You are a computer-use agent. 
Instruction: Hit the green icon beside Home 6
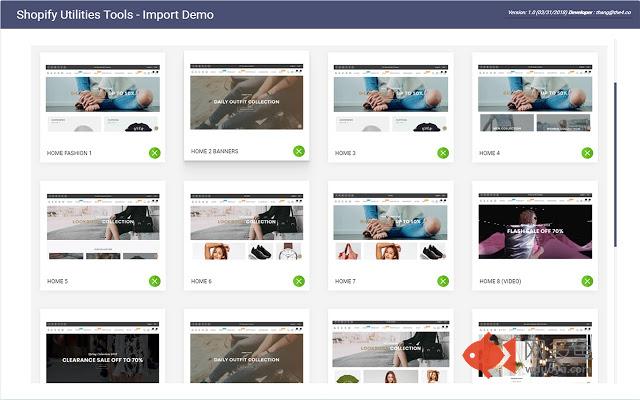tap(299, 281)
